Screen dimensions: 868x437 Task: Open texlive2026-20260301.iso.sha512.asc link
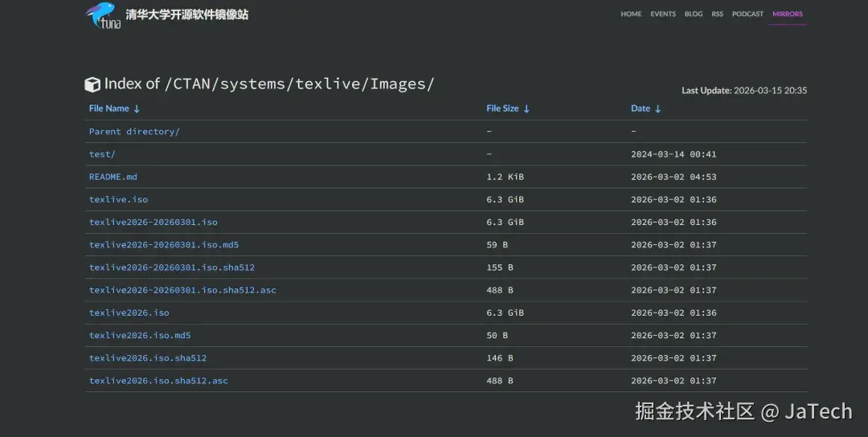(x=182, y=291)
